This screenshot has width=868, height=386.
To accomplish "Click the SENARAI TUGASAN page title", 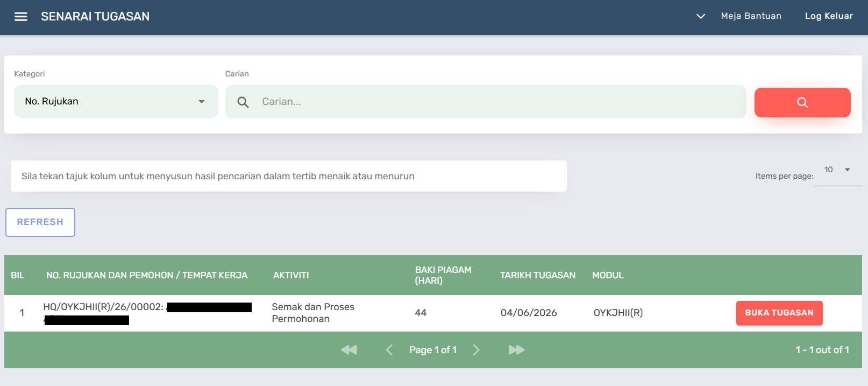I will point(95,17).
